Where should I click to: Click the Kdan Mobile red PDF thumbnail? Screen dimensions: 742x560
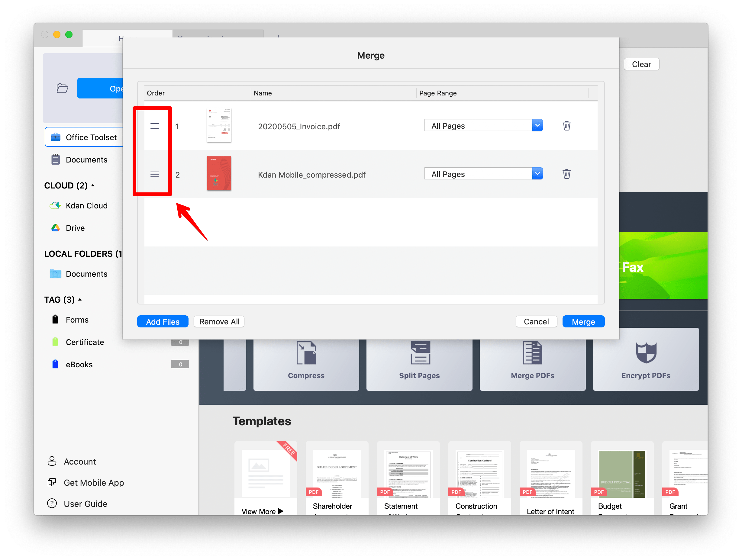point(219,174)
